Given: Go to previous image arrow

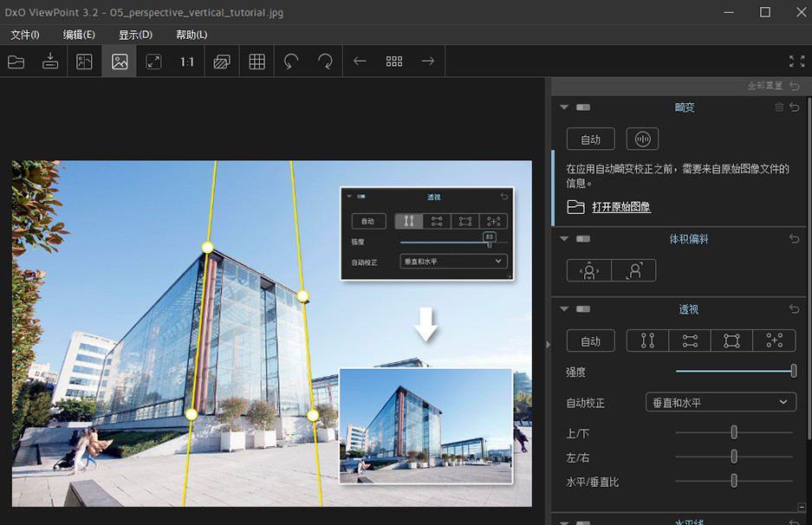Looking at the screenshot, I should [360, 62].
